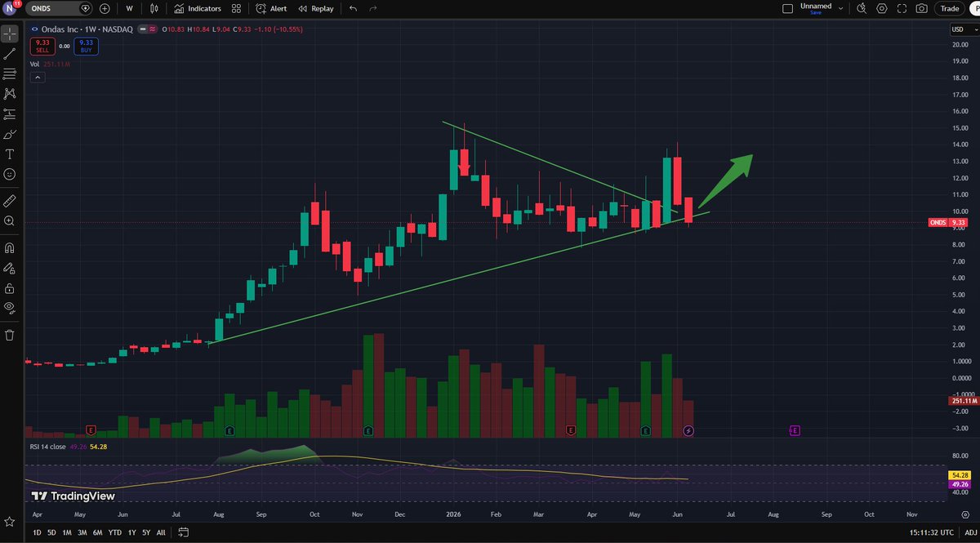980x543 pixels.
Task: Click the ONDS symbol search box
Action: [60, 8]
